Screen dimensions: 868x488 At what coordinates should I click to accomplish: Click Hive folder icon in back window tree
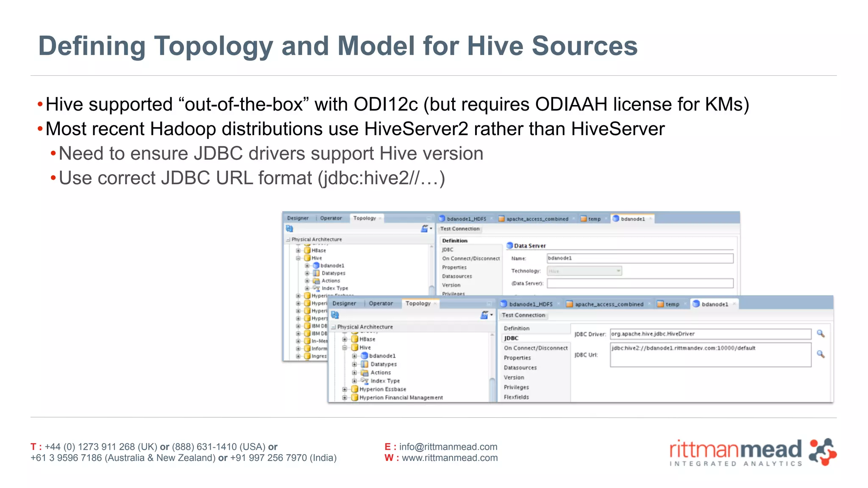307,258
